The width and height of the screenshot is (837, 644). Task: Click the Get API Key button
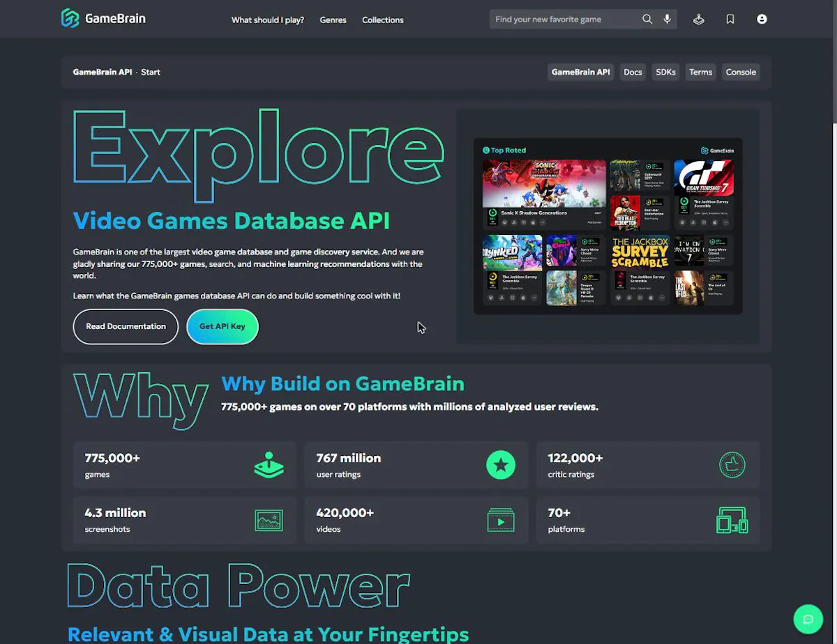click(223, 326)
